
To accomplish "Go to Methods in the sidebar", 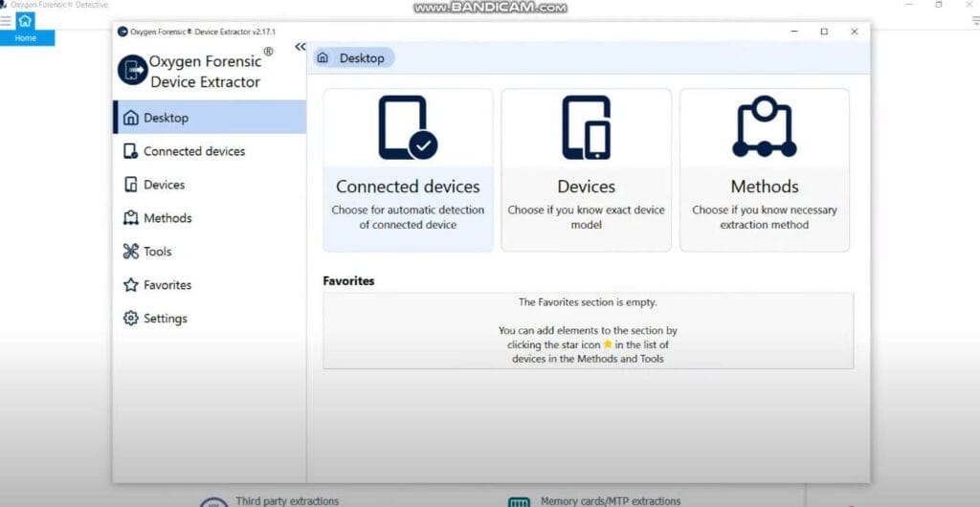I will pyautogui.click(x=210, y=218).
